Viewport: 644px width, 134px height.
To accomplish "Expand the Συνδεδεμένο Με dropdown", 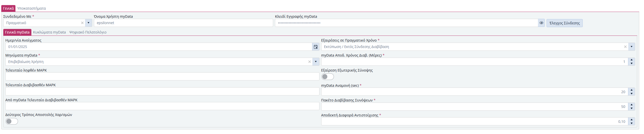I will pyautogui.click(x=88, y=23).
